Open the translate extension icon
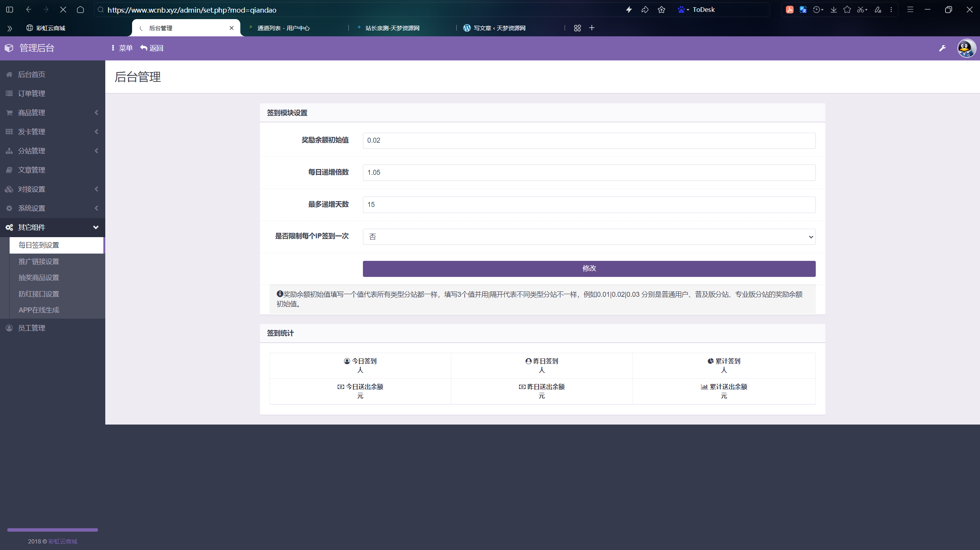 point(803,10)
